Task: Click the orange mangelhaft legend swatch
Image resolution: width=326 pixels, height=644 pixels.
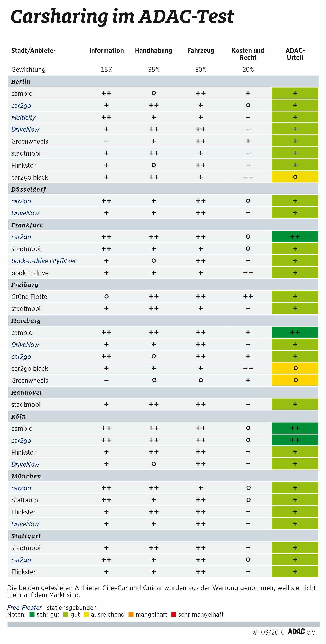Action: point(131,614)
